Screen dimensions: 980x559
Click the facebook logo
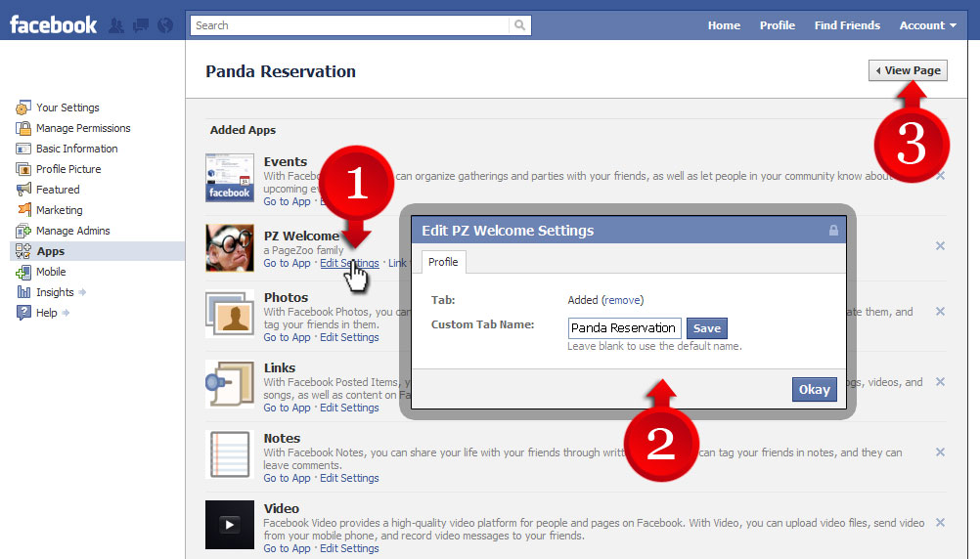point(53,25)
